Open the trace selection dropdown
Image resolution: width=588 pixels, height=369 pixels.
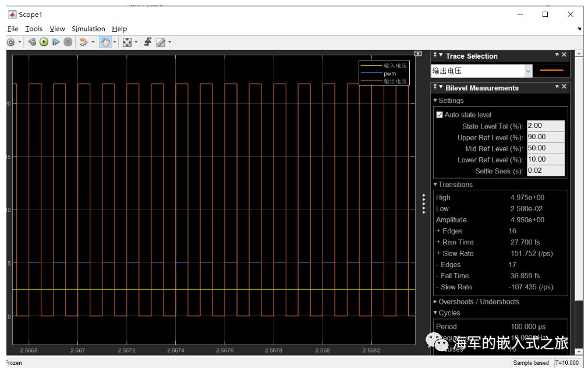pyautogui.click(x=528, y=71)
